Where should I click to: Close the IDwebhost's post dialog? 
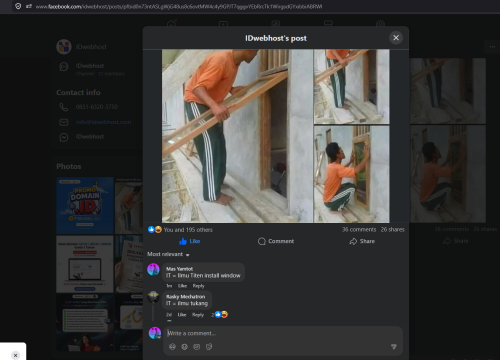(396, 38)
